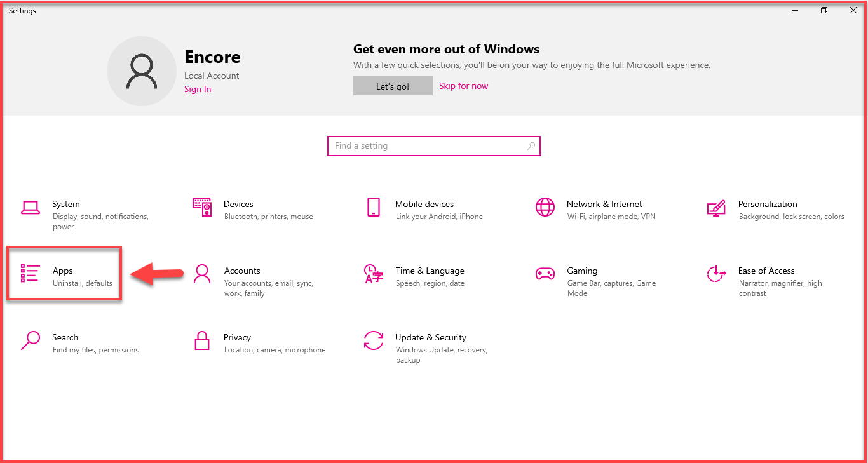Open Ease of Access icon

click(x=716, y=274)
